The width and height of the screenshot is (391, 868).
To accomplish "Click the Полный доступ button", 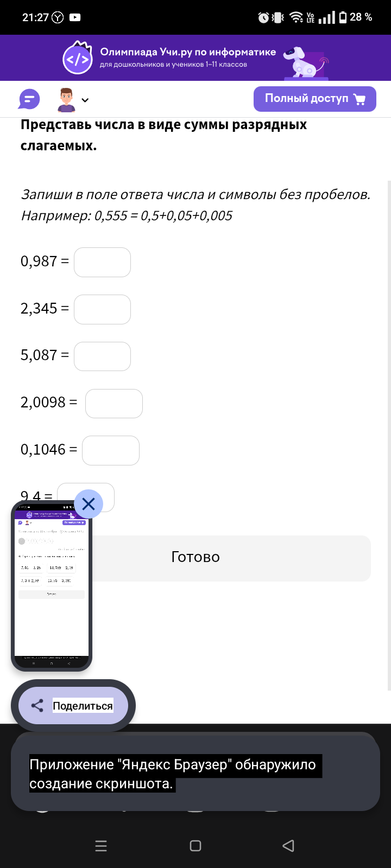I will [x=315, y=99].
